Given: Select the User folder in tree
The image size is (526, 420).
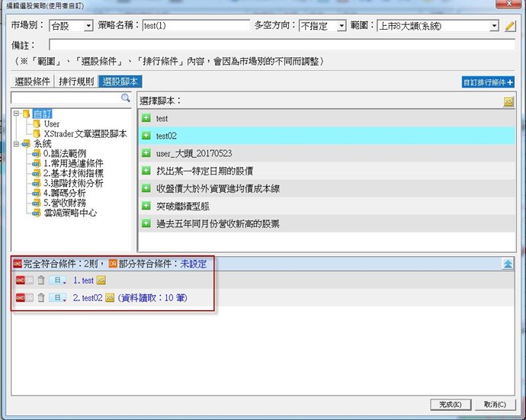Looking at the screenshot, I should coord(52,123).
